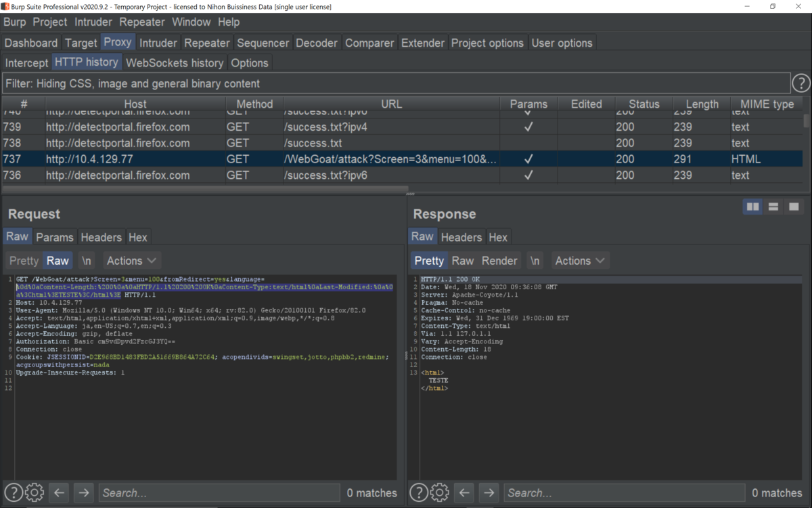812x508 pixels.
Task: Select history row 737 host 10.4.129.77
Action: coord(402,159)
